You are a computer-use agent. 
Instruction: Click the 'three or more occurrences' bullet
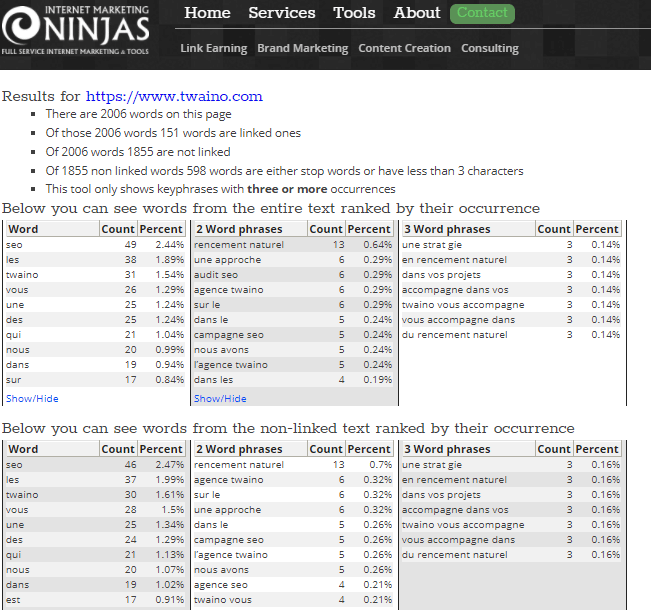(220, 189)
